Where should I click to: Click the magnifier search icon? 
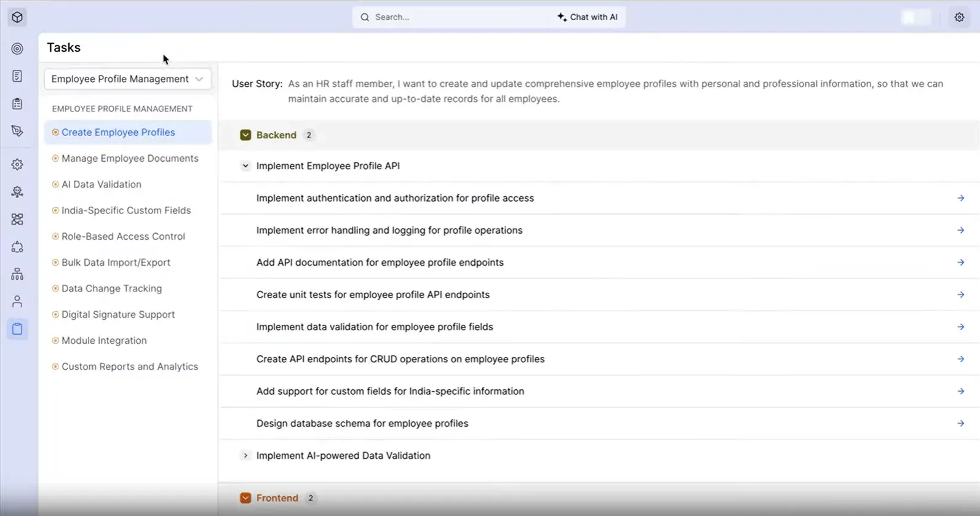click(x=365, y=17)
